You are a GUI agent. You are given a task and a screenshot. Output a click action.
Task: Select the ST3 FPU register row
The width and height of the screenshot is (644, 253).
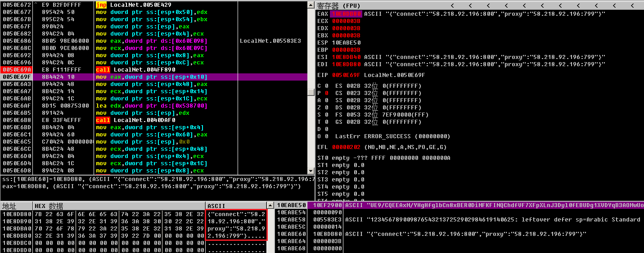(x=341, y=180)
